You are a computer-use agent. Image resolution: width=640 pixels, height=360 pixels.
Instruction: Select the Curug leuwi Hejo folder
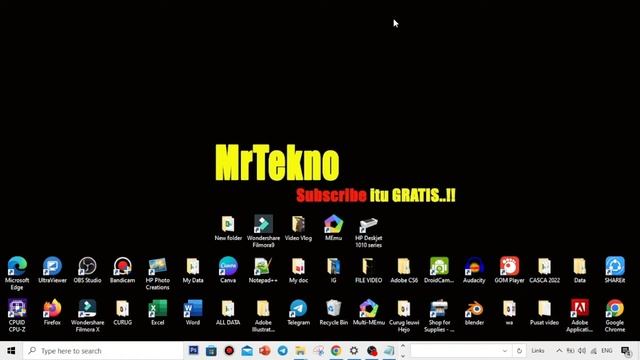click(404, 315)
